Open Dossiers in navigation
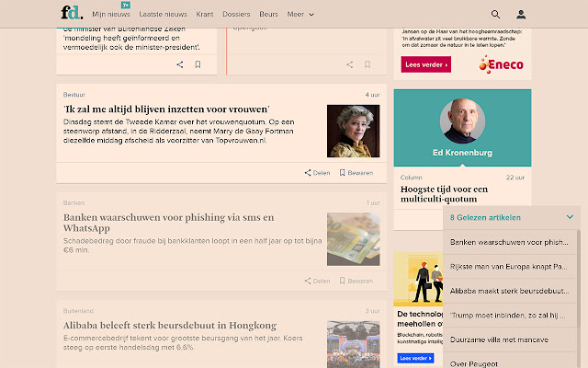The image size is (588, 368). point(236,15)
